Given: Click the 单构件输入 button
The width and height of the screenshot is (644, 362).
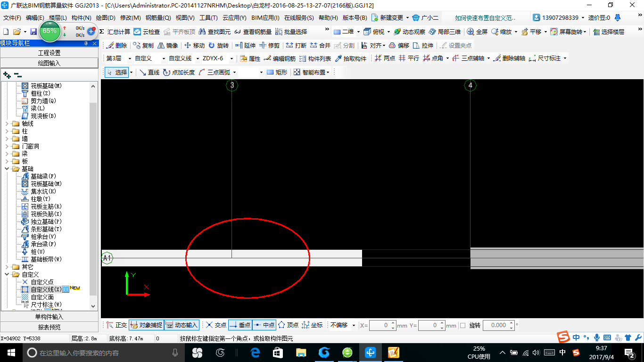Looking at the screenshot, I should coord(50,317).
